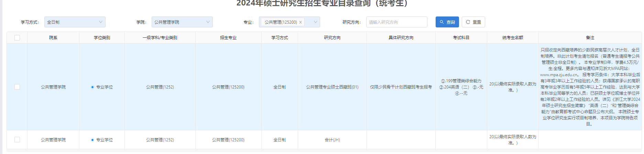This screenshot has height=154, width=644.
Task: Select the 专业学位 radio in the 合计 row
Action: pos(92,140)
